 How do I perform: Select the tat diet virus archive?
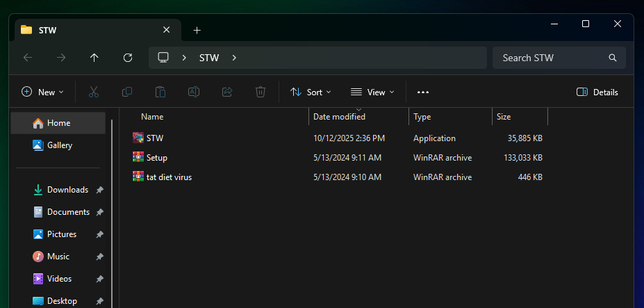[x=169, y=177]
